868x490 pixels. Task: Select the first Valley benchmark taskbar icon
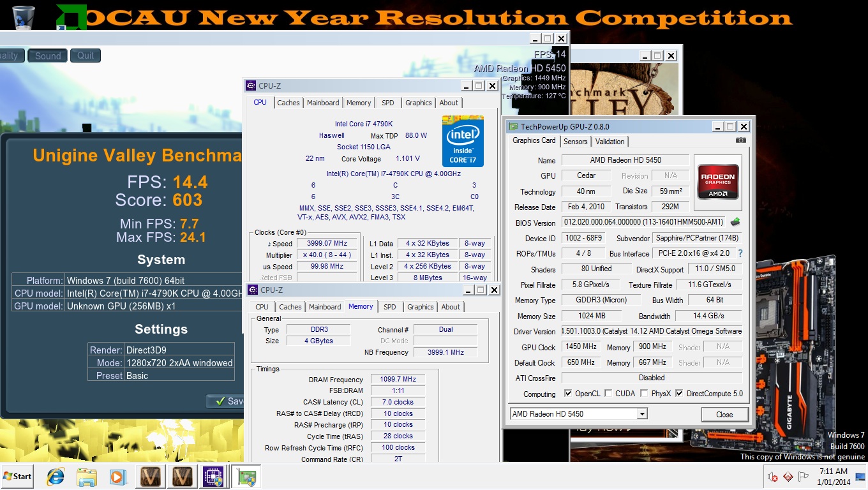151,477
